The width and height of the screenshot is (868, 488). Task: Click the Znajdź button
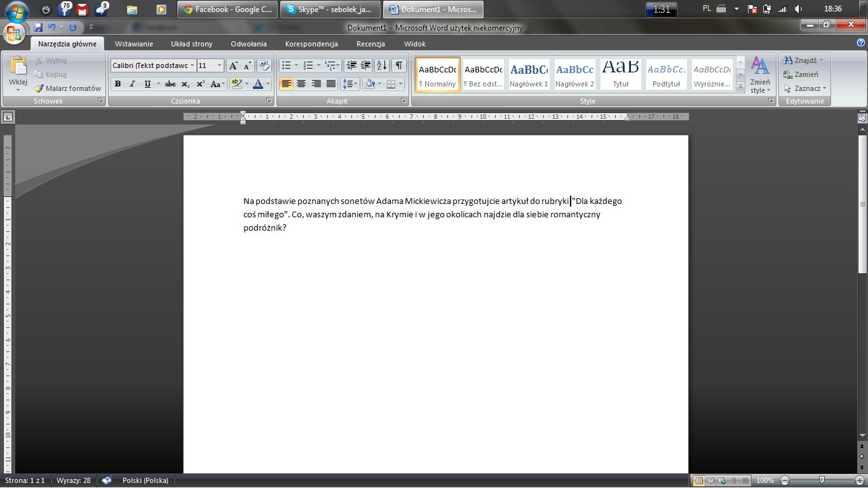[801, 60]
